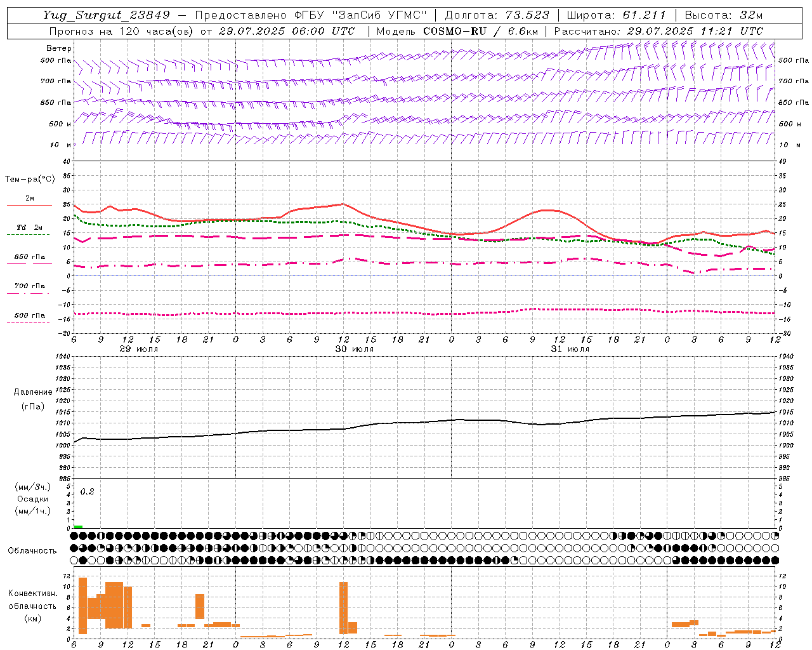Click the left 500 м wind level label

point(60,124)
